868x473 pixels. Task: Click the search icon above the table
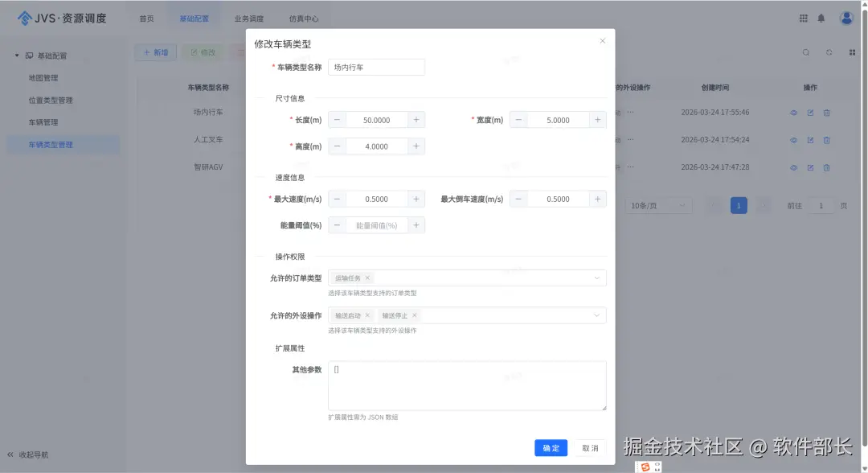(806, 51)
